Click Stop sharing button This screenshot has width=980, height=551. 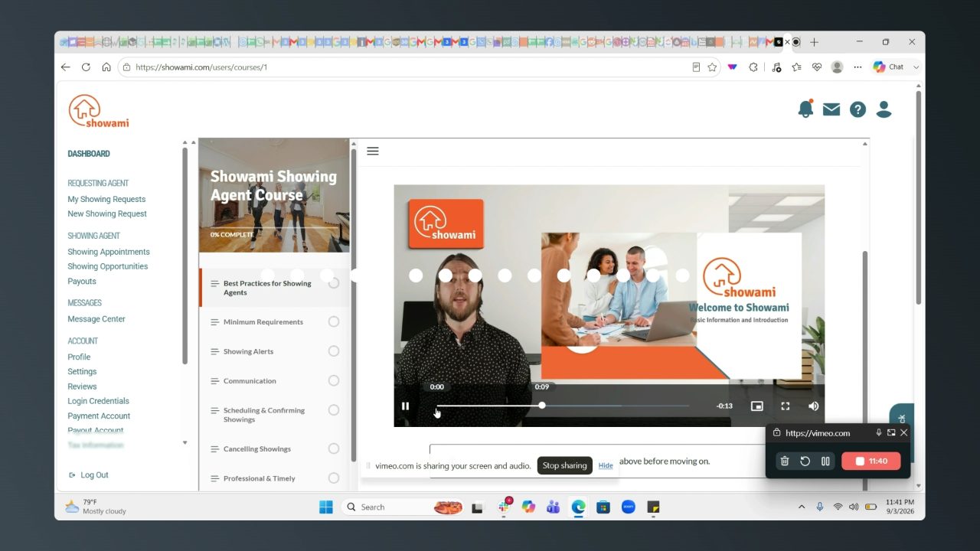[564, 465]
